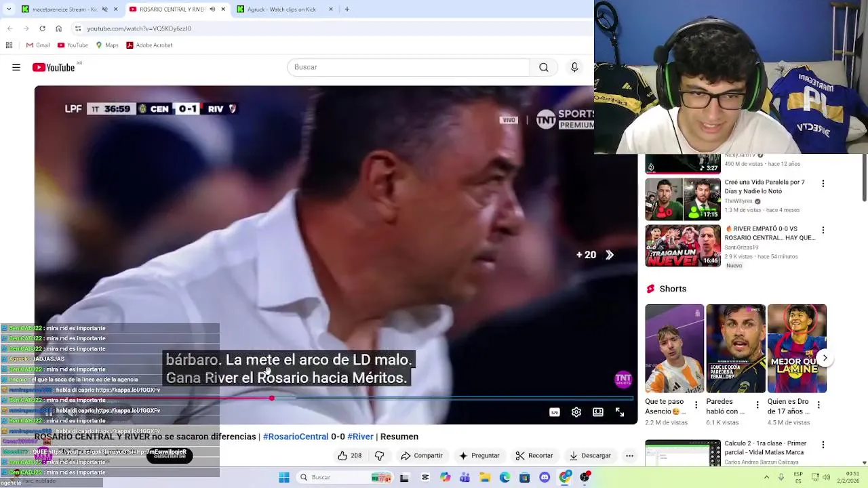Like the video (208 likes)
This screenshot has height=488, width=868.
350,455
